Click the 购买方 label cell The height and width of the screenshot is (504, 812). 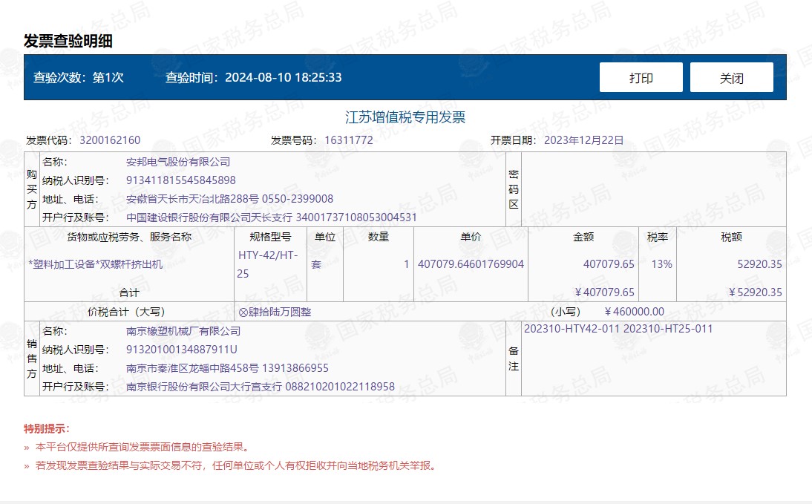click(32, 189)
